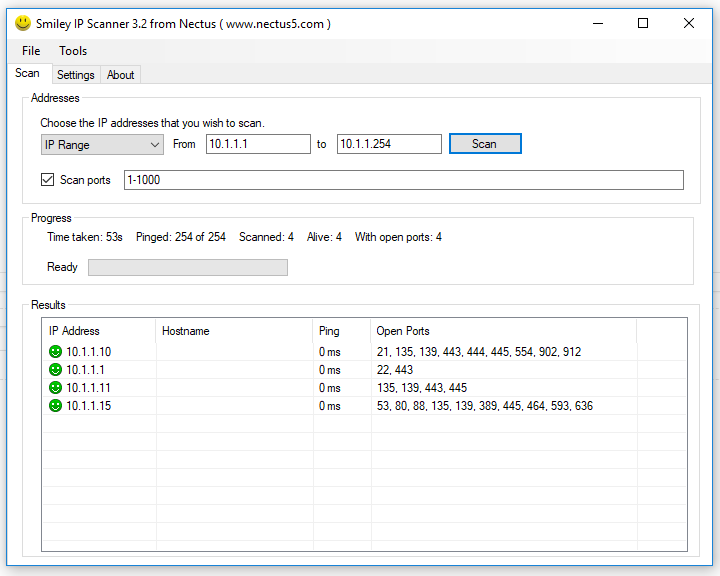Image resolution: width=720 pixels, height=576 pixels.
Task: Open the File menu
Action: pos(31,51)
